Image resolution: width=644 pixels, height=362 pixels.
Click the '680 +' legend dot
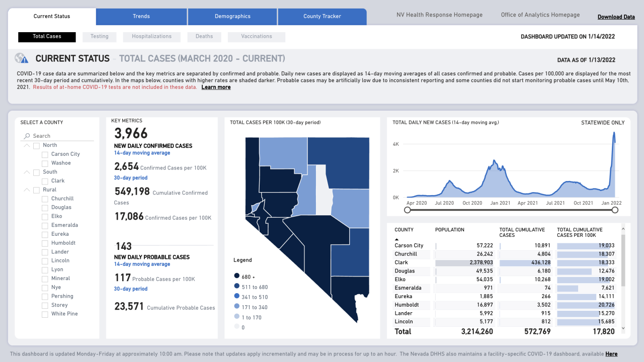click(x=236, y=276)
